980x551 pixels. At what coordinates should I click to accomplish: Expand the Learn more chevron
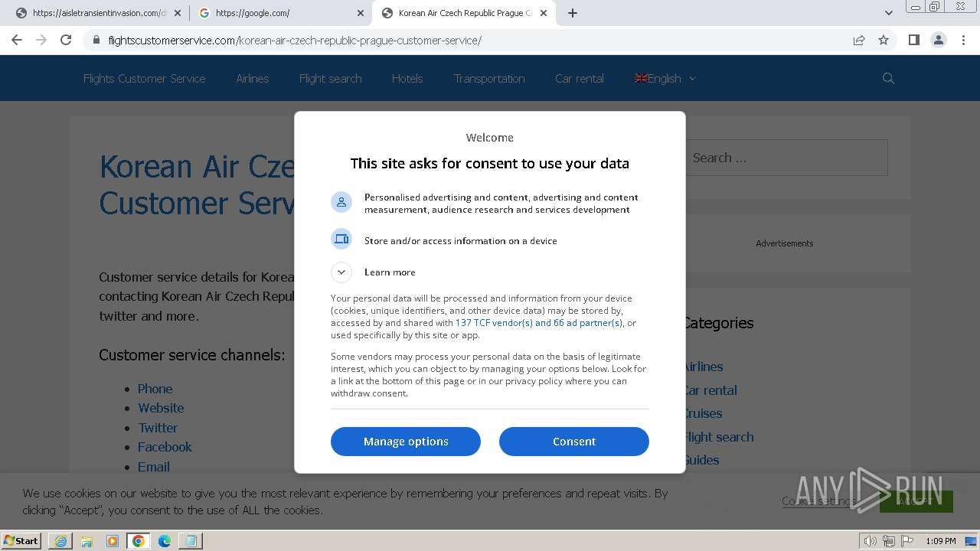(341, 272)
